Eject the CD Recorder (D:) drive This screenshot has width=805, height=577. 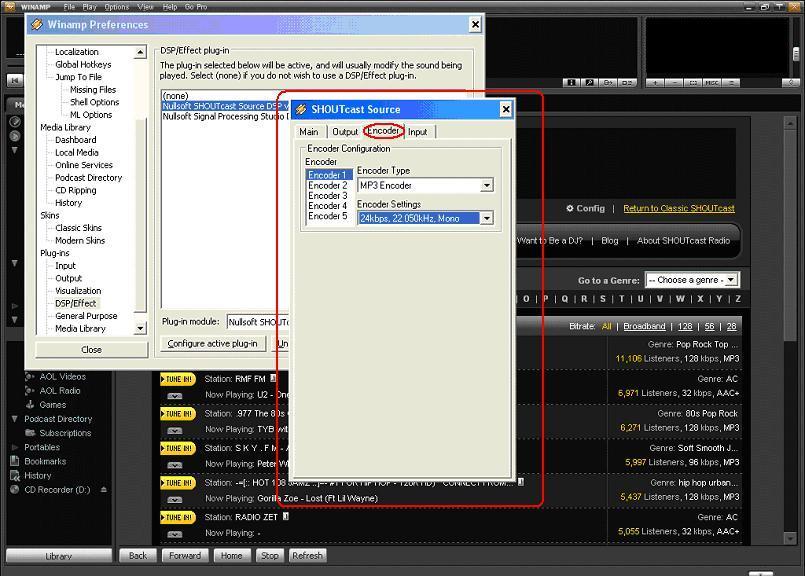click(104, 490)
